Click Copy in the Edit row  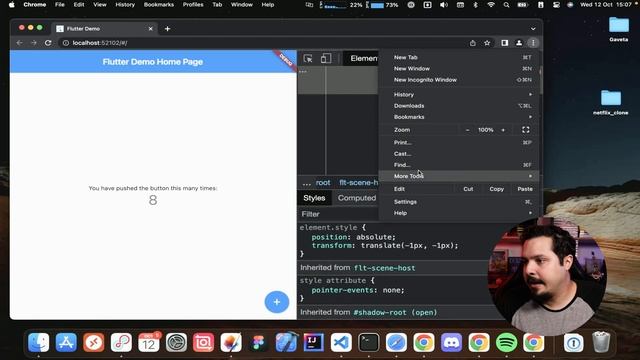point(497,189)
